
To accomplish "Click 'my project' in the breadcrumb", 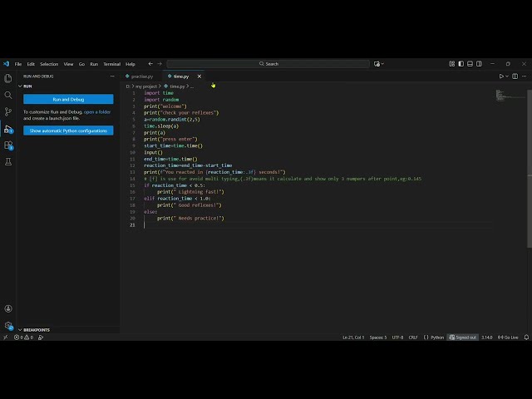I will click(x=146, y=86).
